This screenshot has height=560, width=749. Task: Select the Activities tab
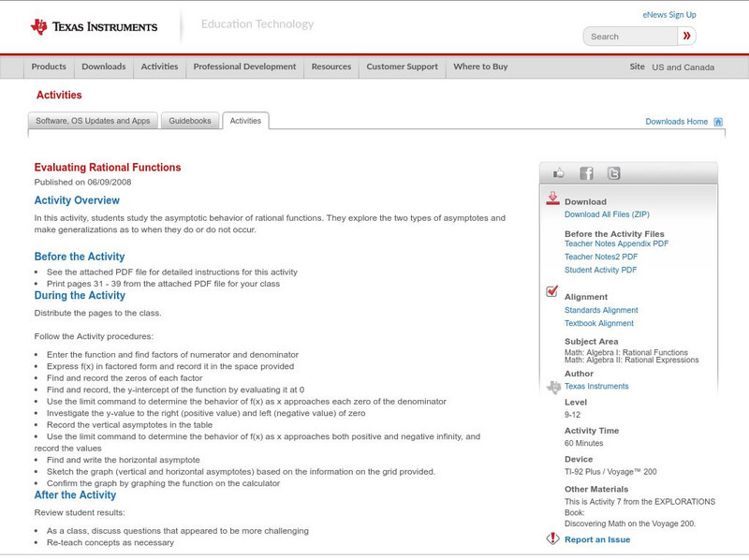click(x=245, y=121)
